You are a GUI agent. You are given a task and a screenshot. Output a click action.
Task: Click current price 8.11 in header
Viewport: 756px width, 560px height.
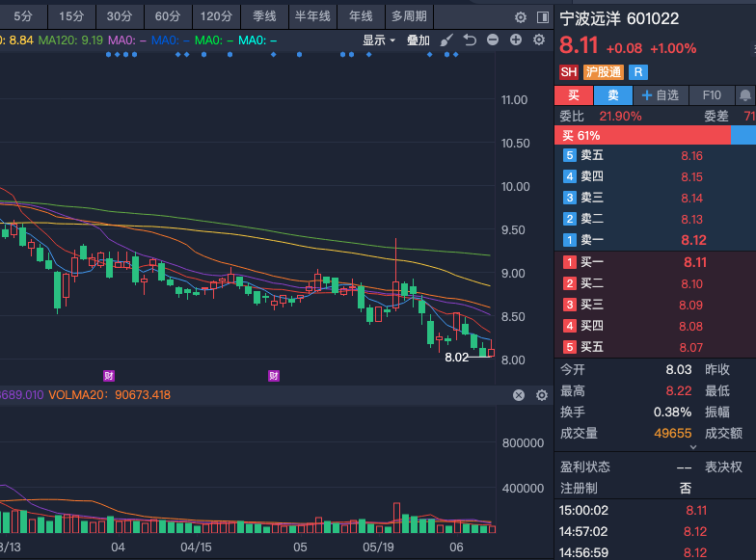[x=579, y=46]
